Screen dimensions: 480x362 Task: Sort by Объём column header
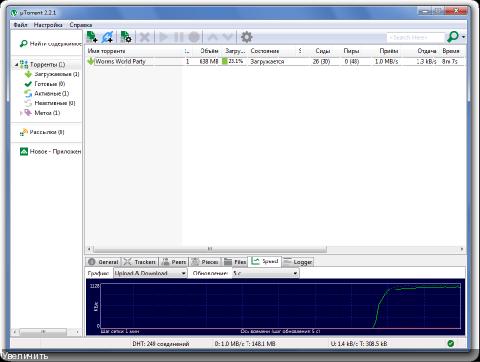209,51
